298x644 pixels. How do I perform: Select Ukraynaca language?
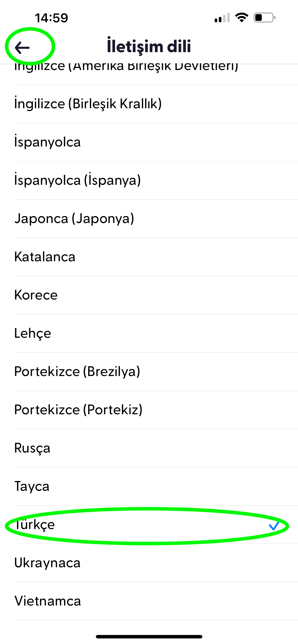(x=48, y=563)
